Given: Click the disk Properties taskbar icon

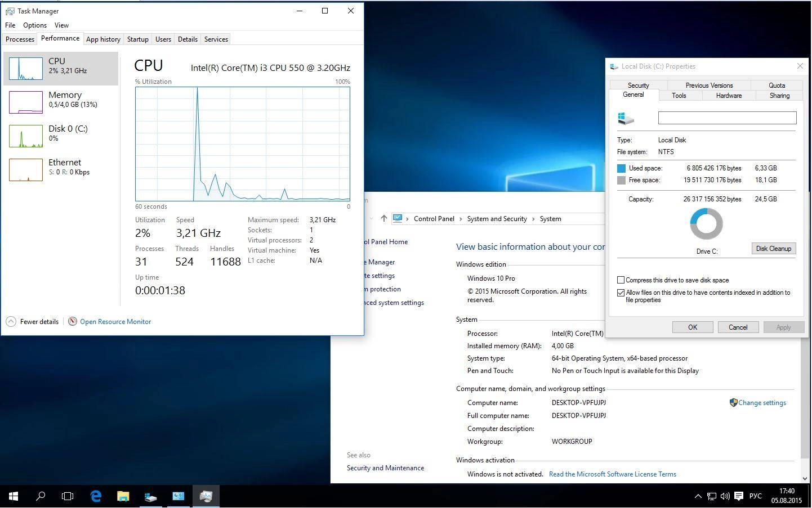Looking at the screenshot, I should tap(150, 496).
